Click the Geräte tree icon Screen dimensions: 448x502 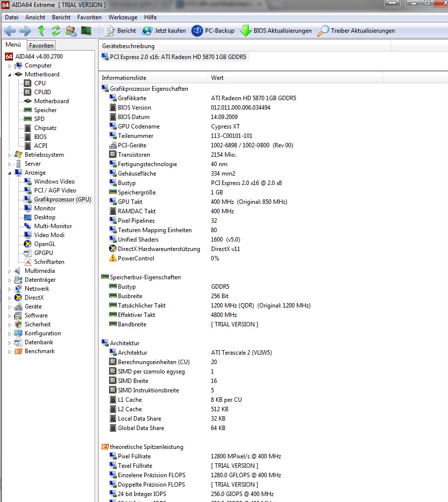(x=18, y=307)
